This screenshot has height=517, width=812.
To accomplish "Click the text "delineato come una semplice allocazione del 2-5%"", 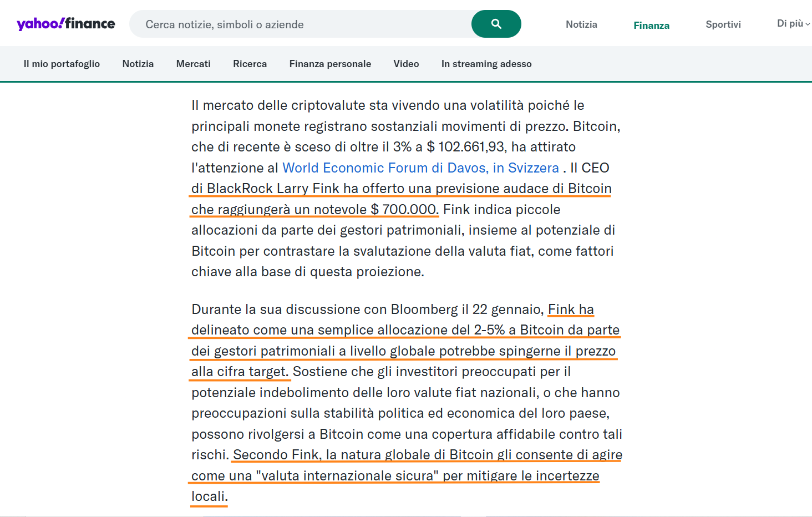I will point(348,330).
